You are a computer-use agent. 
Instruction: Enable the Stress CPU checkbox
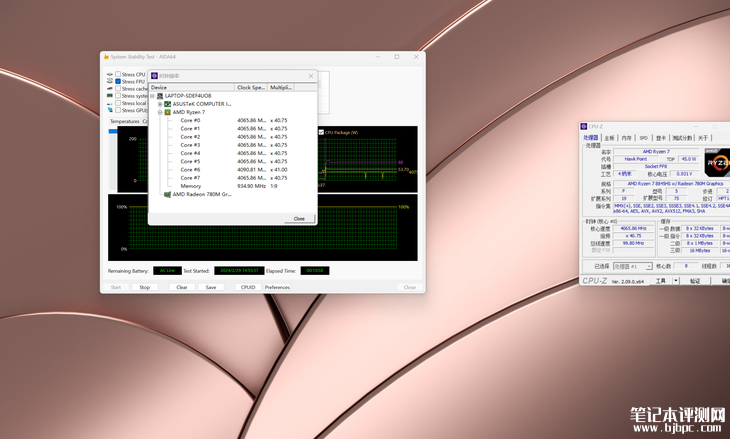(x=118, y=74)
